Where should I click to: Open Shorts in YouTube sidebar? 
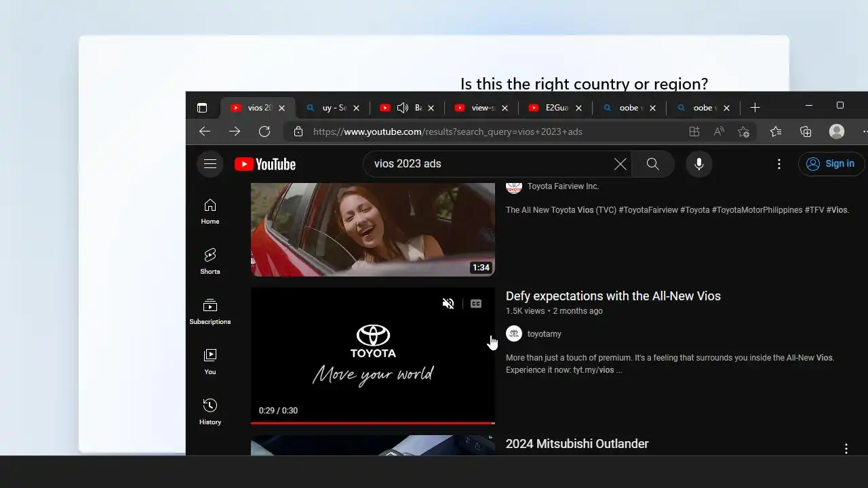pos(210,262)
